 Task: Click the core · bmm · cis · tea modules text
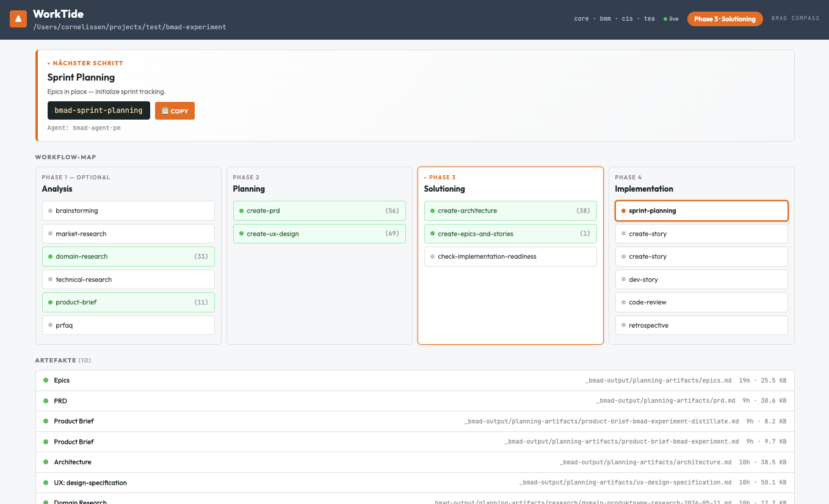pyautogui.click(x=614, y=19)
